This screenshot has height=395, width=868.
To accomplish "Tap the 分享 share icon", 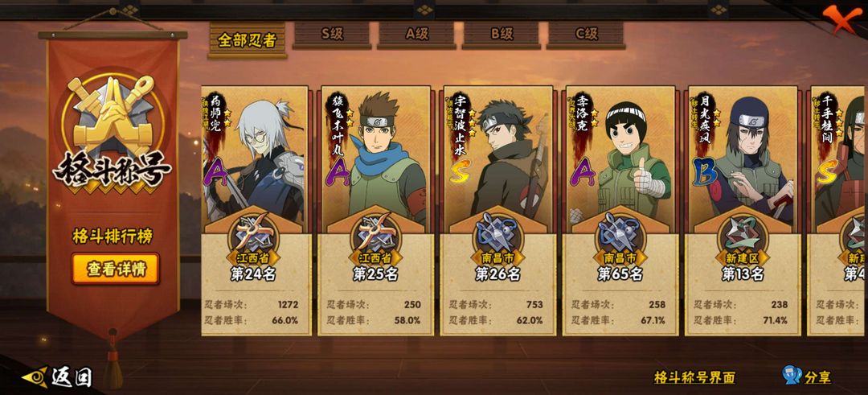I will [x=807, y=376].
